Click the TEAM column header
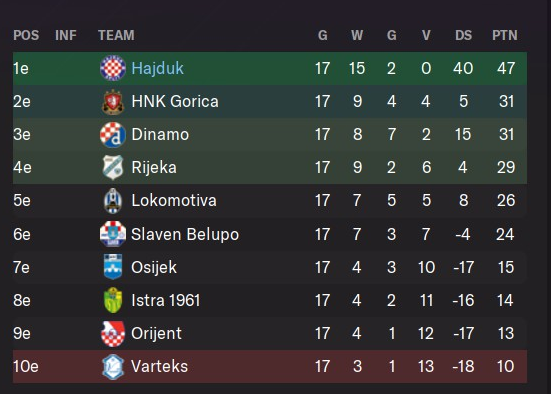Screen dimensions: 551x394 (116, 35)
